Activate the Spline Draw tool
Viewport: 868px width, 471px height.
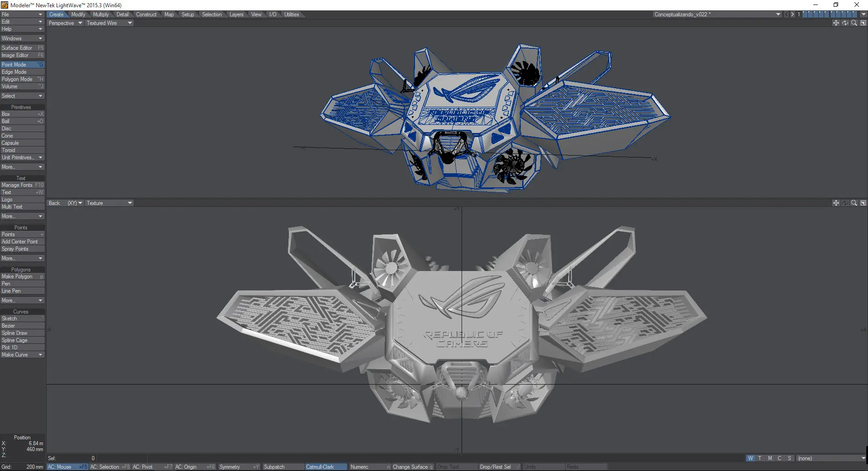(x=22, y=333)
